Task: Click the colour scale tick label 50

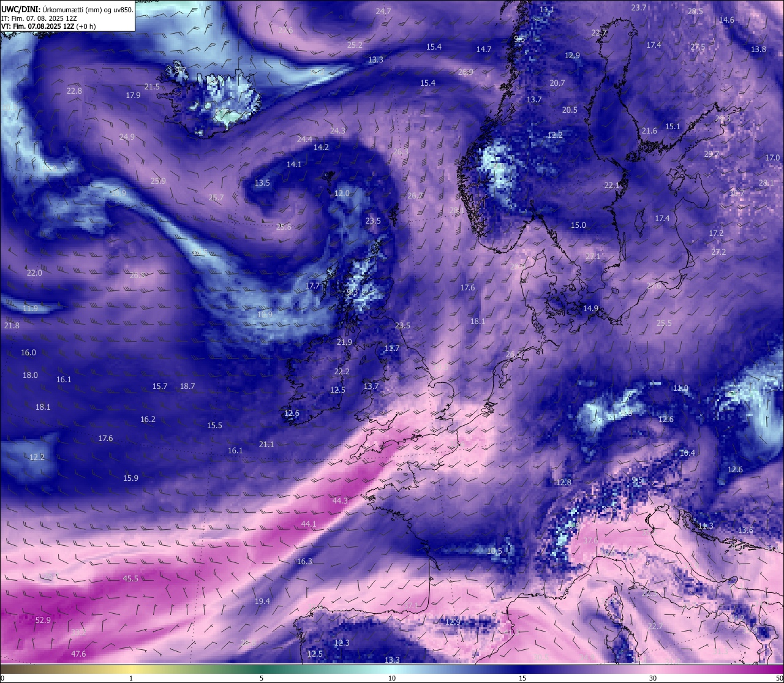Action: point(778,678)
